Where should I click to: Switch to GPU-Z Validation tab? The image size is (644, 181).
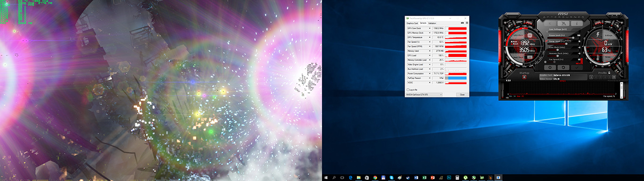pyautogui.click(x=432, y=23)
